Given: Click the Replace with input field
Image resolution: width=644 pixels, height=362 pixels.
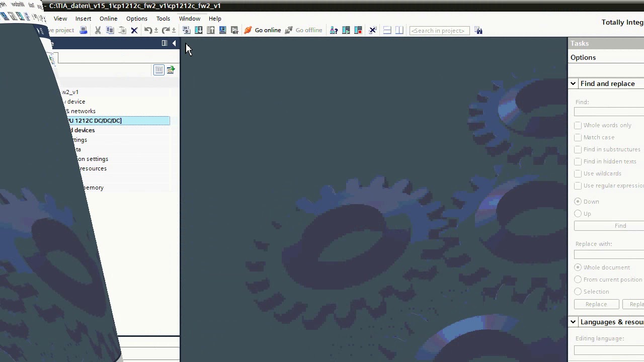Looking at the screenshot, I should click(x=609, y=254).
